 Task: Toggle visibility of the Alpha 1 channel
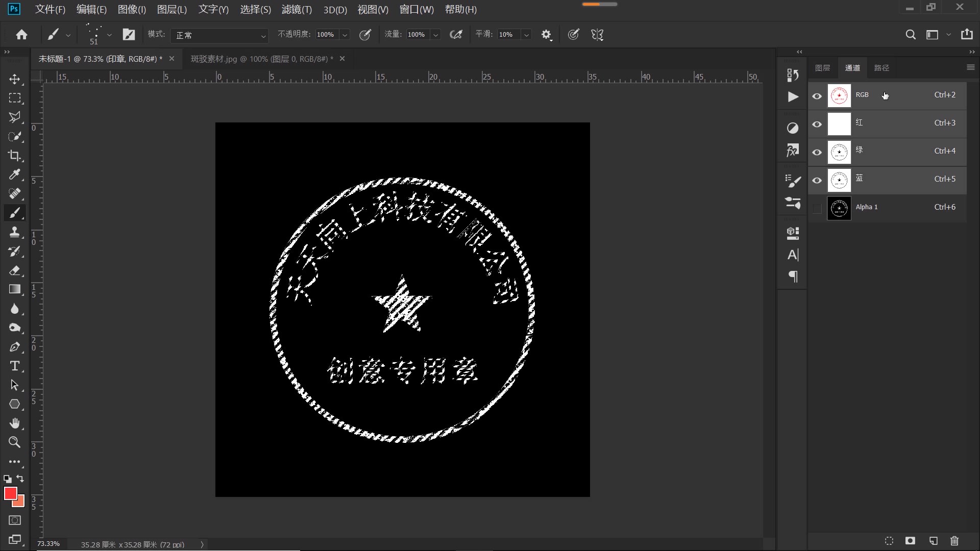click(817, 208)
